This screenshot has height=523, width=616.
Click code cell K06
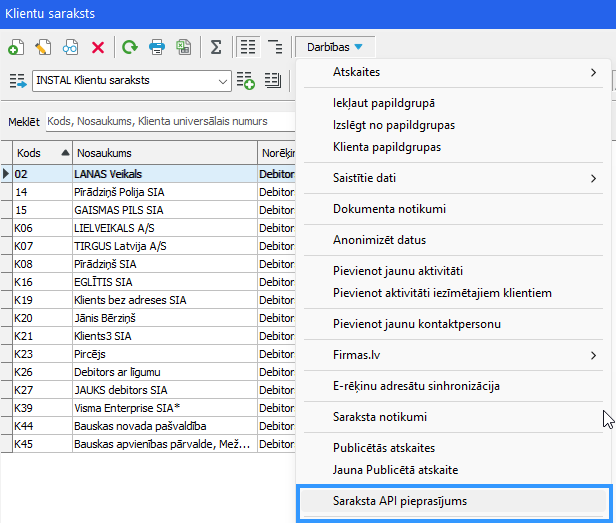coord(42,228)
